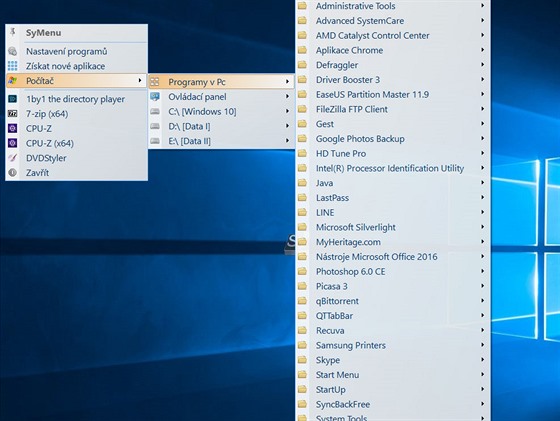Select the Start Menu folder entry
This screenshot has height=421, width=560.
pyautogui.click(x=393, y=375)
